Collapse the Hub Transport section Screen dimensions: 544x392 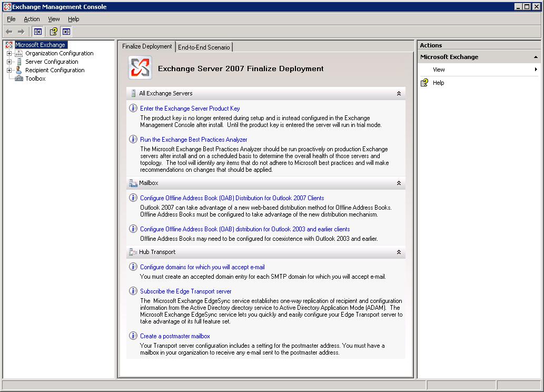coord(399,252)
